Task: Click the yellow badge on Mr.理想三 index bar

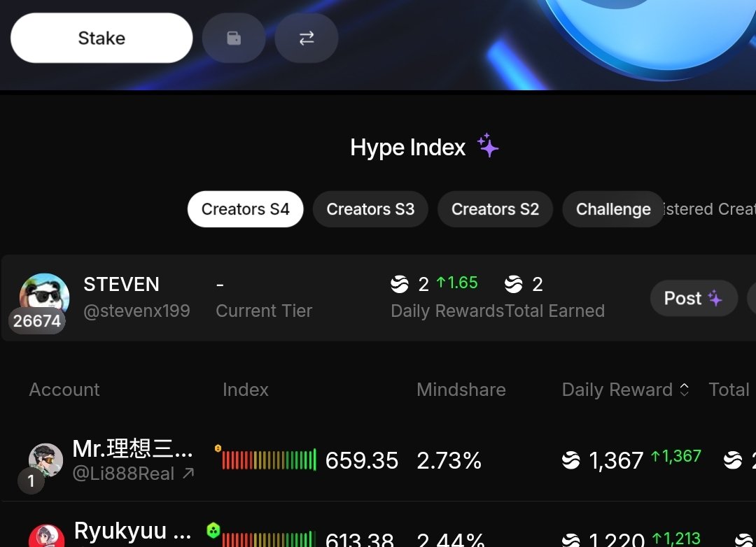Action: tap(218, 448)
